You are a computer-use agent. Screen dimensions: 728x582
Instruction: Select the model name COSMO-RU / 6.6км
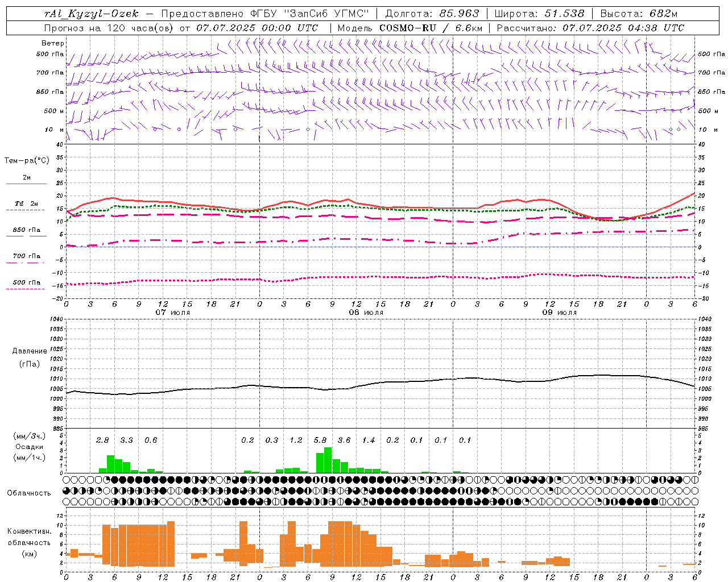[431, 28]
